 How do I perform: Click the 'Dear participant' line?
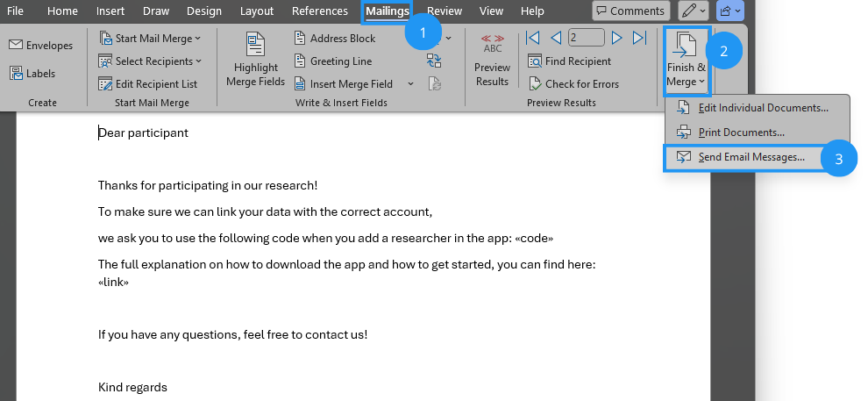click(144, 132)
